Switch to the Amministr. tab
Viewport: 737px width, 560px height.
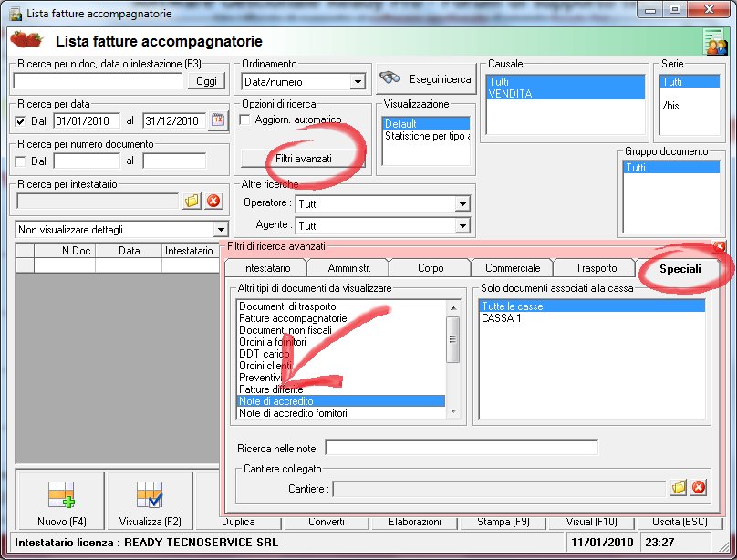click(348, 268)
